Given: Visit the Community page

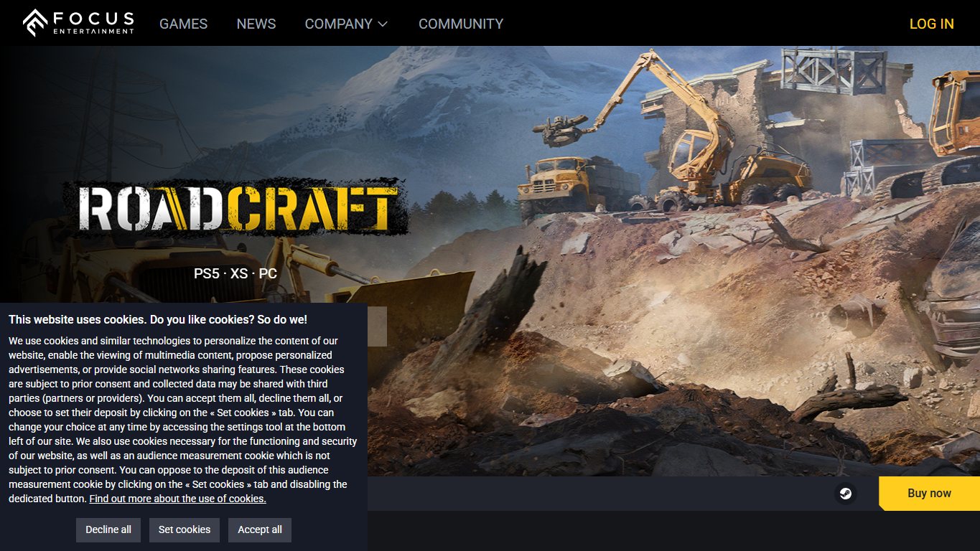Looking at the screenshot, I should [x=461, y=24].
